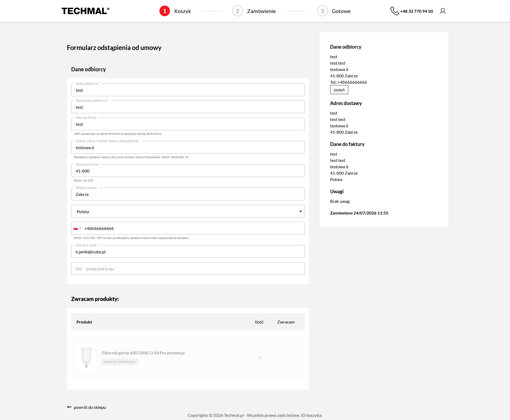Image resolution: width=510 pixels, height=420 pixels.
Task: Go to step 1 Koszyk
Action: coord(175,11)
